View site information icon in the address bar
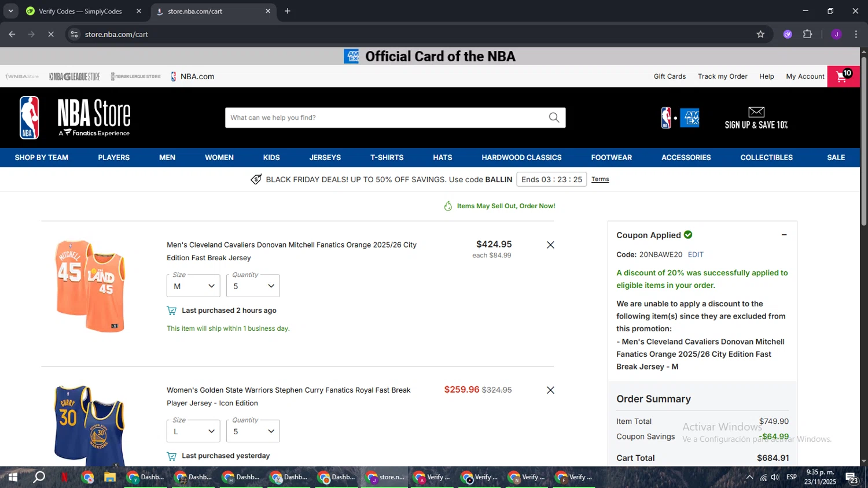This screenshot has width=868, height=488. click(x=74, y=34)
